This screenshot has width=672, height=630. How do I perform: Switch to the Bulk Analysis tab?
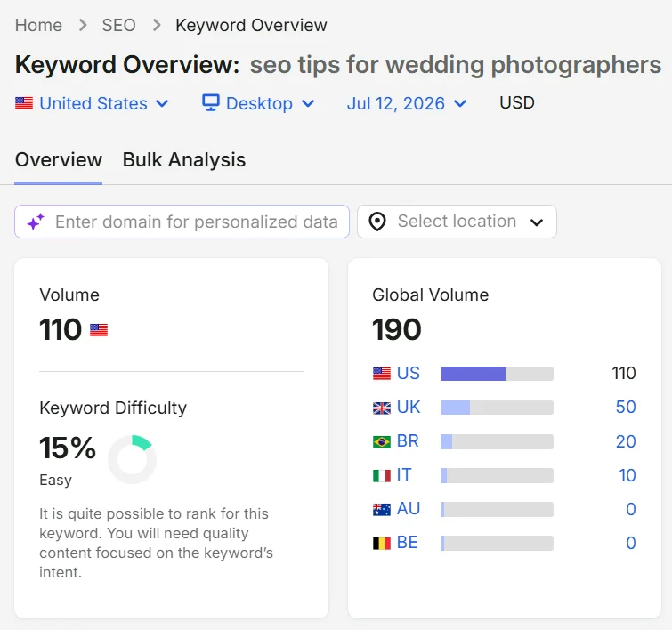184,160
